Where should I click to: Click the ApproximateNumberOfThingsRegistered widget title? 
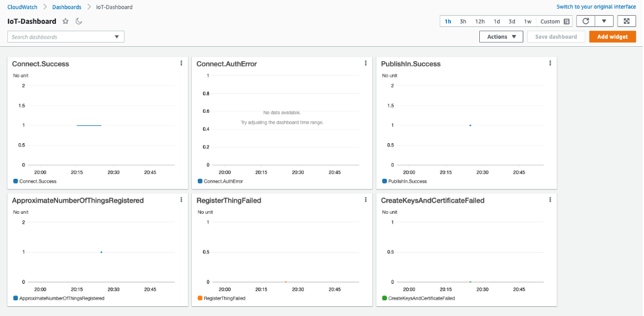pos(78,201)
